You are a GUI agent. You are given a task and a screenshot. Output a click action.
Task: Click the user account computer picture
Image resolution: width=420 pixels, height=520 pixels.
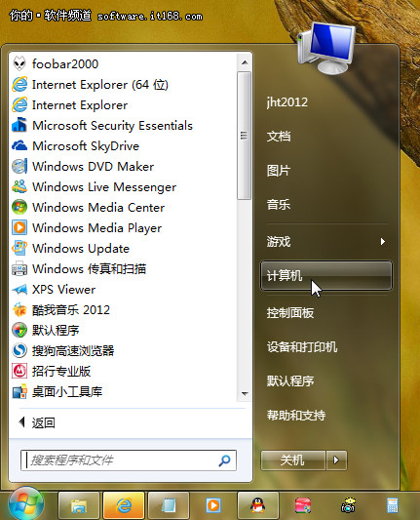[x=326, y=49]
